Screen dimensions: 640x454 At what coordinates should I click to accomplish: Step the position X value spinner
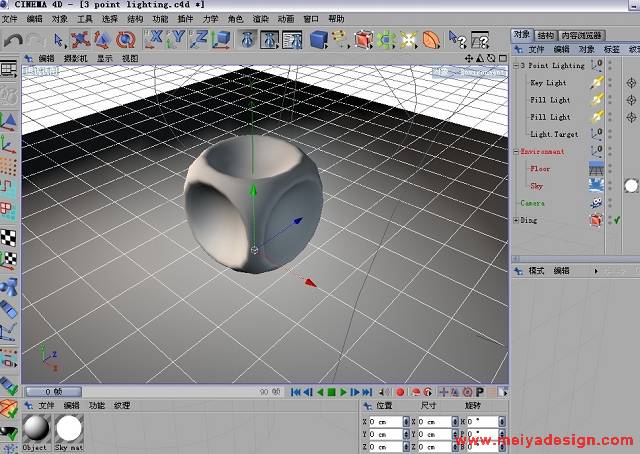coord(406,421)
